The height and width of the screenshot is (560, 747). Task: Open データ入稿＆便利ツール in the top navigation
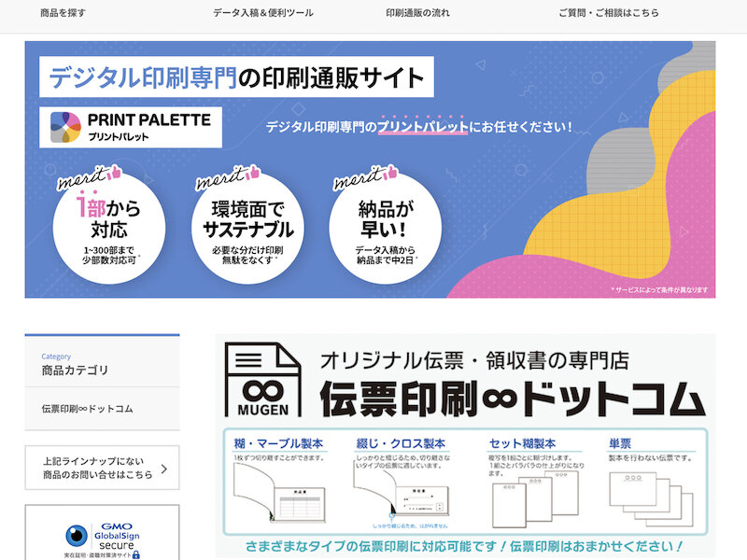[x=263, y=13]
